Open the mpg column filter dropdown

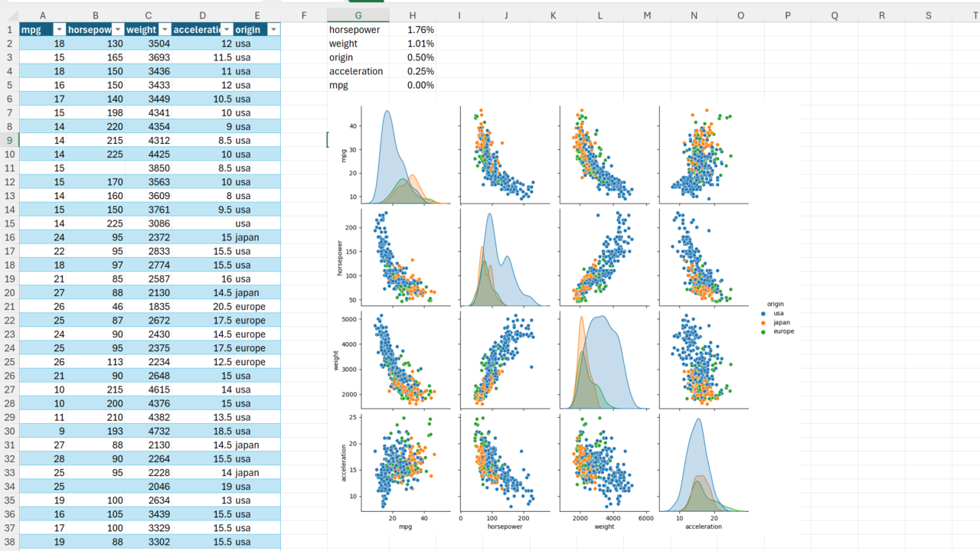[59, 29]
